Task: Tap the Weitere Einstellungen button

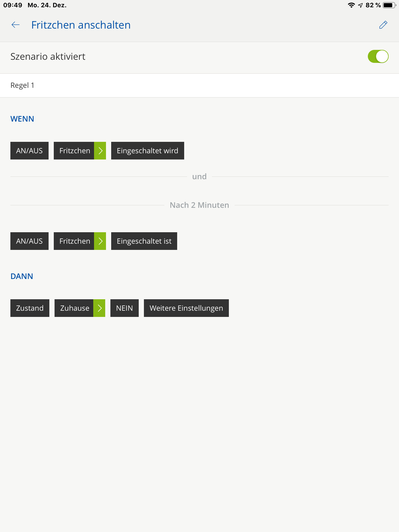Action: (x=186, y=308)
